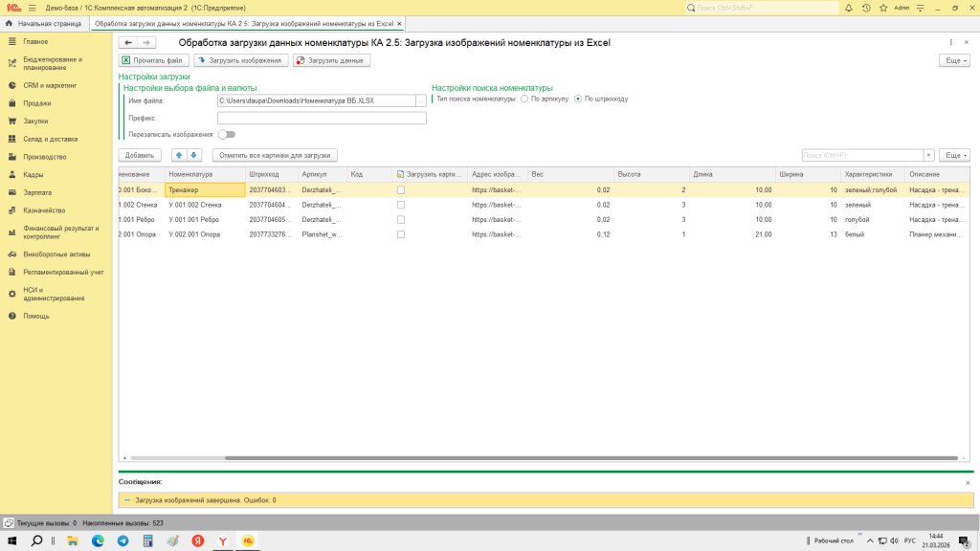Image resolution: width=980 pixels, height=551 pixels.
Task: Click Загрузить данные button
Action: click(331, 60)
